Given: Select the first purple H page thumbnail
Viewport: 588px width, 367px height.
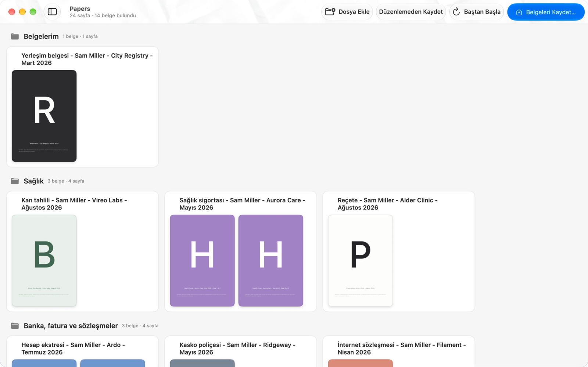Looking at the screenshot, I should (x=202, y=261).
